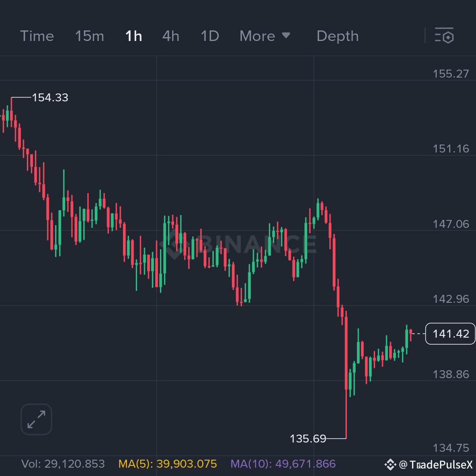The height and width of the screenshot is (476, 476).
Task: Click the 155.27 price axis label
Action: pos(450,74)
